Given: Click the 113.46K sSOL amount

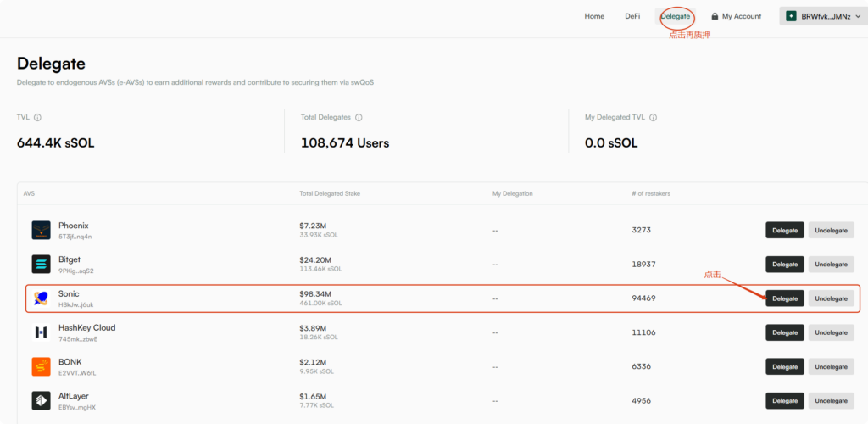Looking at the screenshot, I should coord(320,269).
